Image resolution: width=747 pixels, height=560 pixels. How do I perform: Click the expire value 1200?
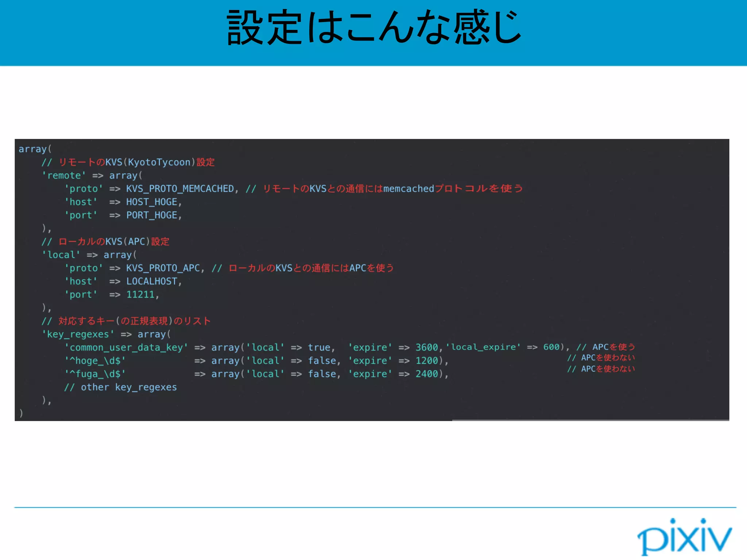(x=426, y=361)
